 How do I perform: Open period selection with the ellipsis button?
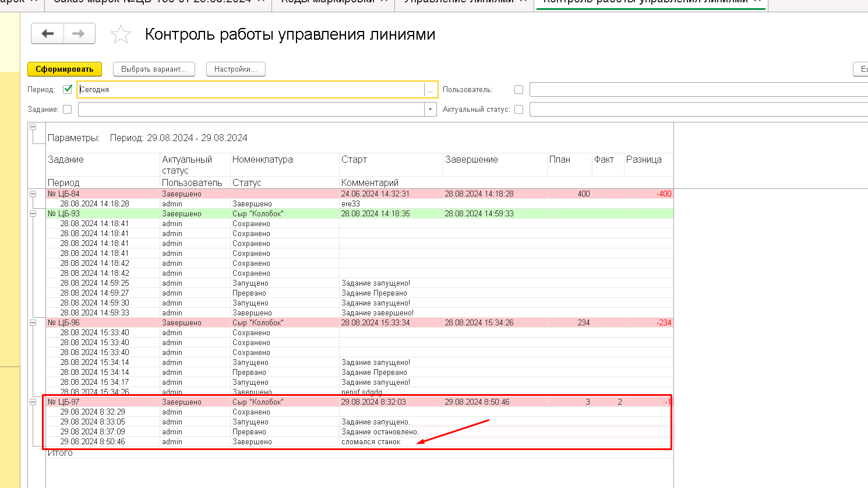431,90
